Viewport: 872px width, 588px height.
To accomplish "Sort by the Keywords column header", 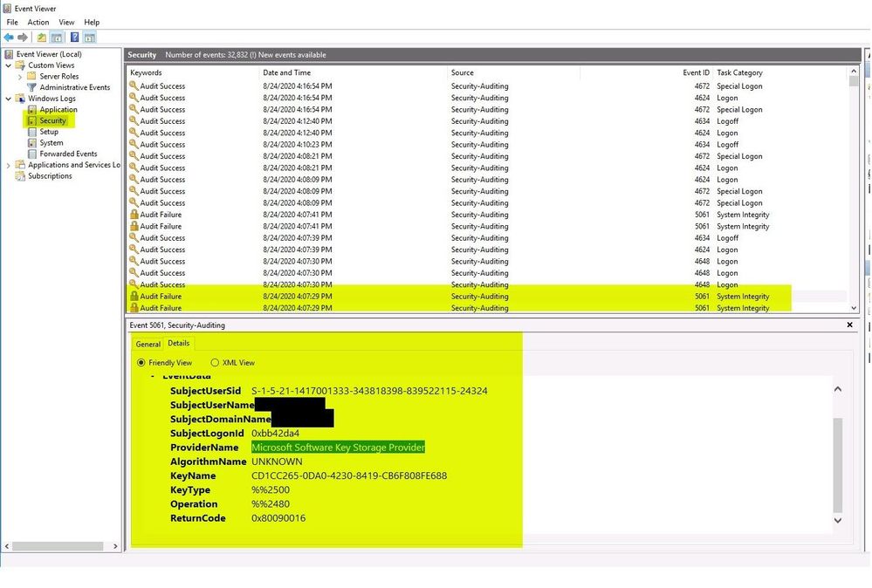I will [x=192, y=72].
